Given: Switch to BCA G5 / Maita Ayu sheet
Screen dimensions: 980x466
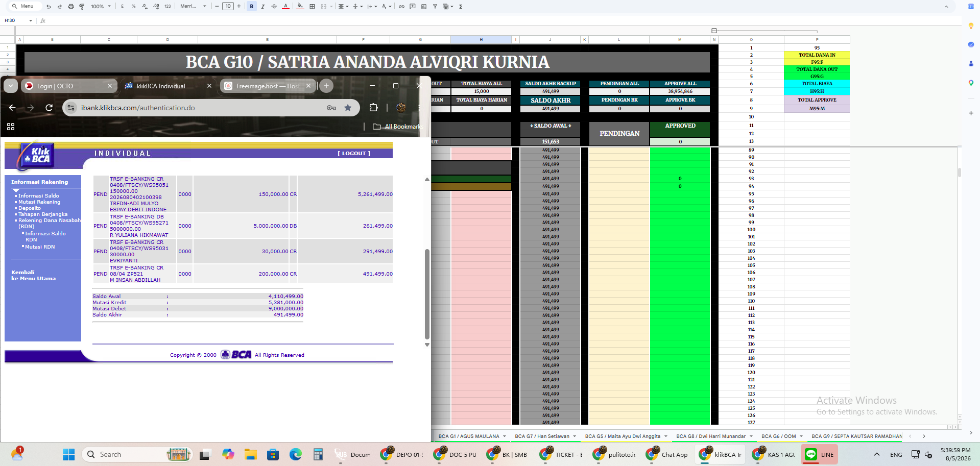Looking at the screenshot, I should (626, 436).
